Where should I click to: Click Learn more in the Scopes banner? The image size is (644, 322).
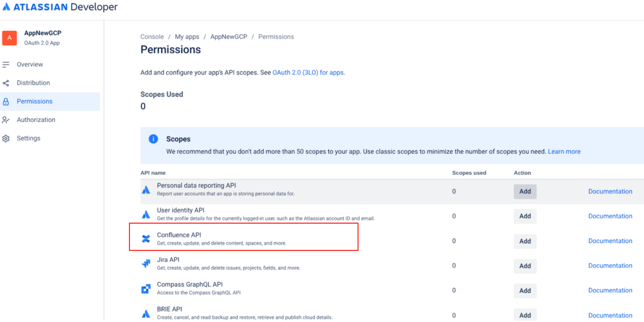tap(564, 151)
